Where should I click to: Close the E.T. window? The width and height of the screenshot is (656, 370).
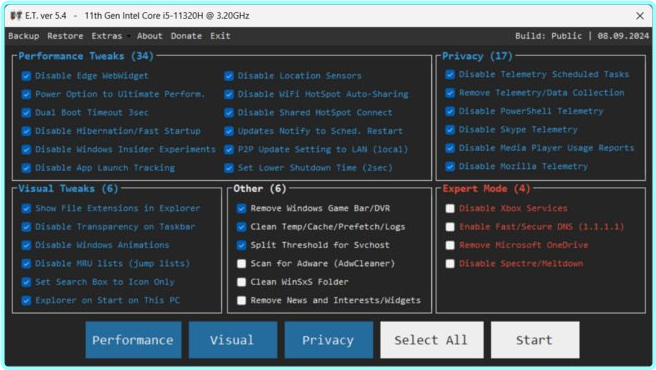[x=640, y=16]
